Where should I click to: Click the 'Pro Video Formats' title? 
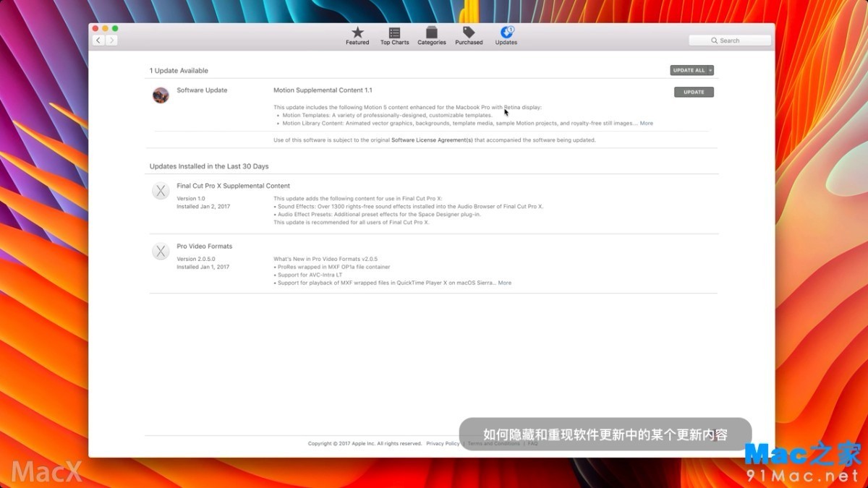(x=205, y=247)
